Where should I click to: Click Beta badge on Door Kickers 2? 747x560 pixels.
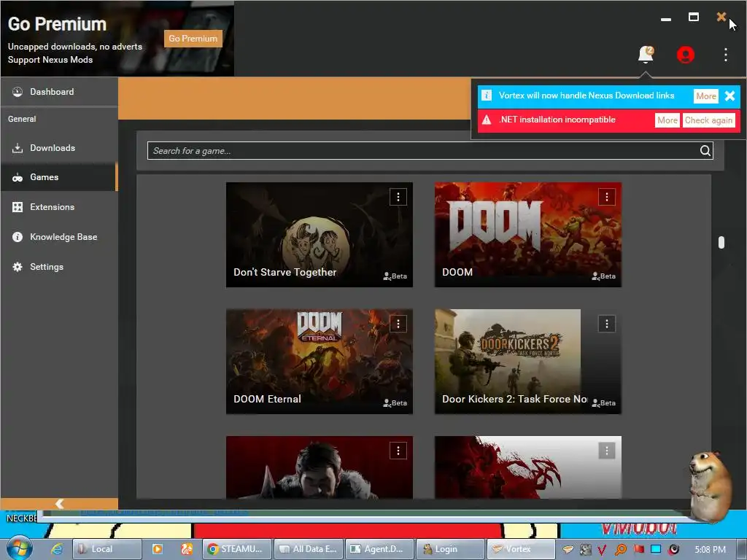603,403
